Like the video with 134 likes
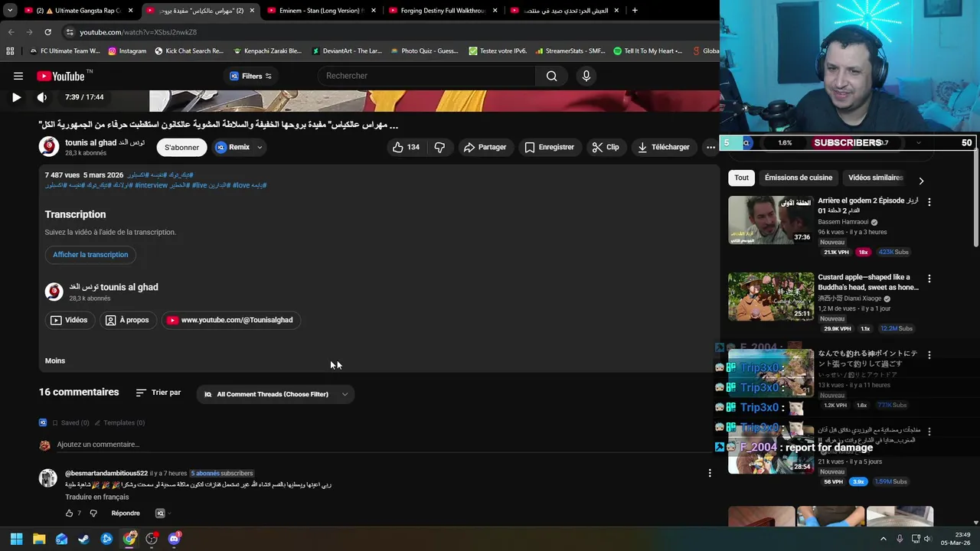Screen dimensions: 980x551 (406, 147)
